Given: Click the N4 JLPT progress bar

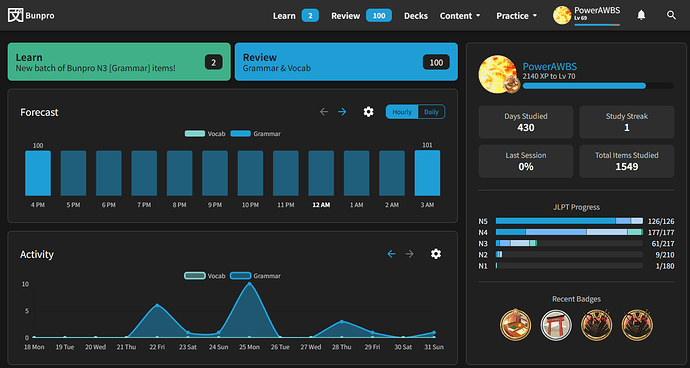Looking at the screenshot, I should tap(569, 232).
